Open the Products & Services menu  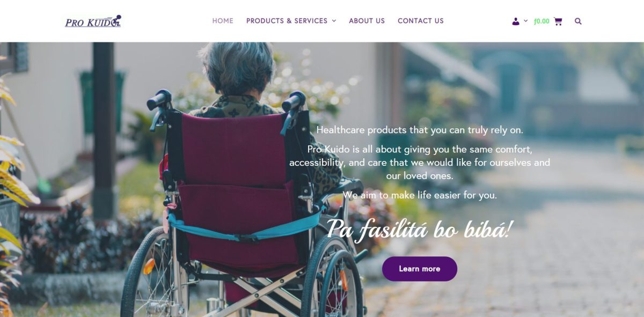(x=287, y=21)
